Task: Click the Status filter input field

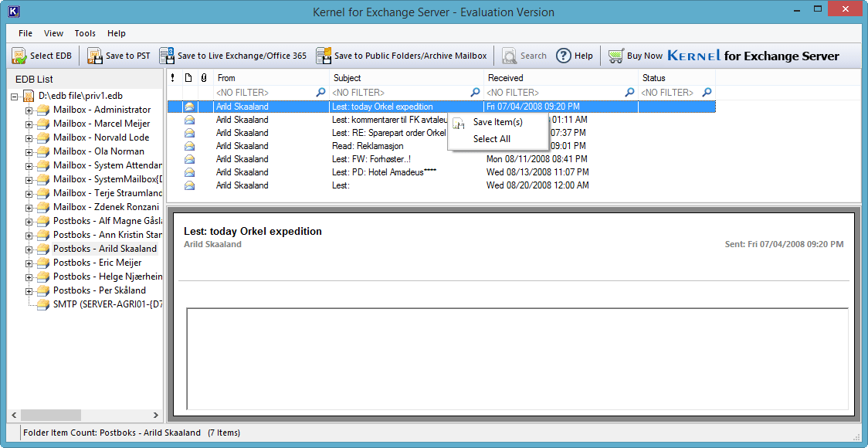Action: click(669, 93)
